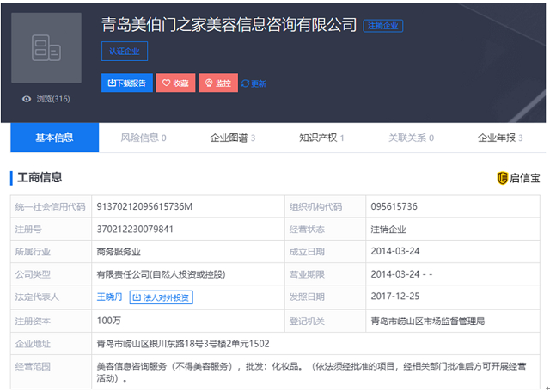This screenshot has height=392, width=550.
Task: Select the 企业图谱 tab
Action: [232, 138]
